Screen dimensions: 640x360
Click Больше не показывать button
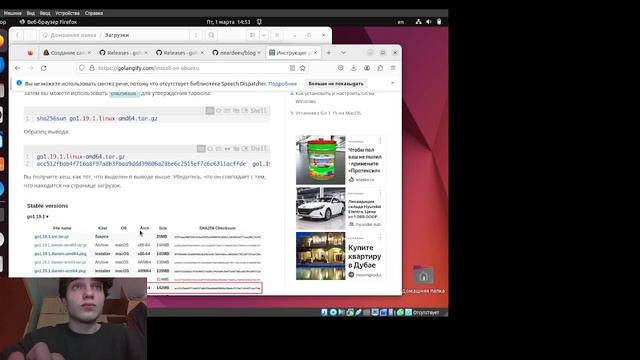(336, 84)
